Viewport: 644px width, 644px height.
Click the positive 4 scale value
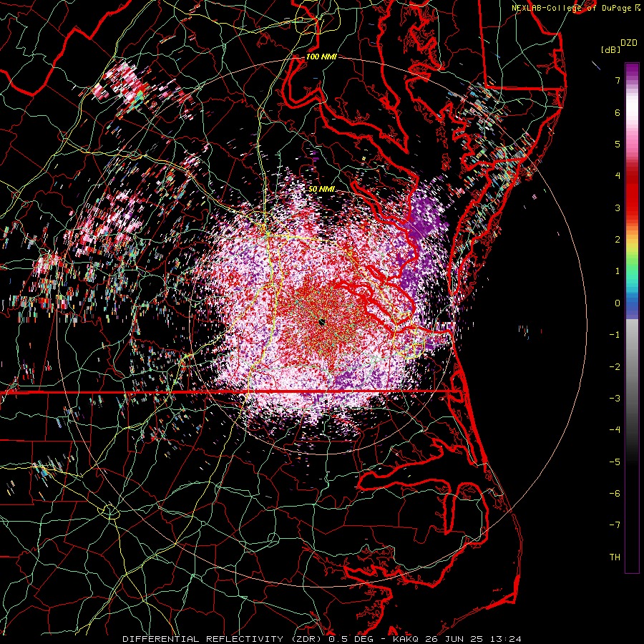click(618, 176)
